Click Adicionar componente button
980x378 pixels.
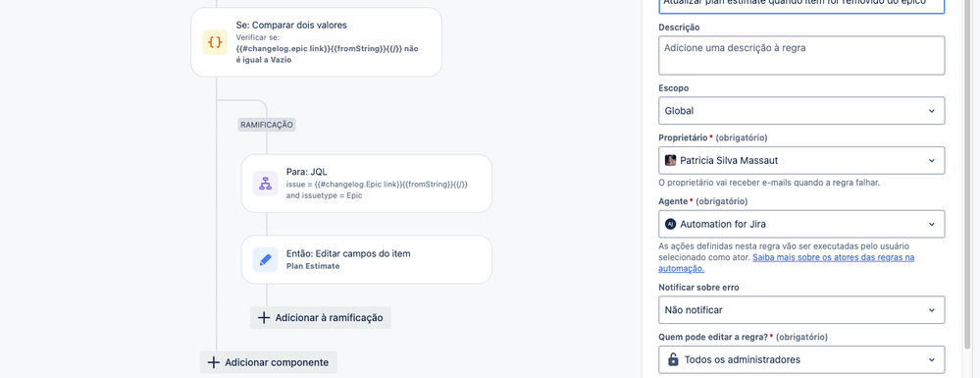[269, 362]
